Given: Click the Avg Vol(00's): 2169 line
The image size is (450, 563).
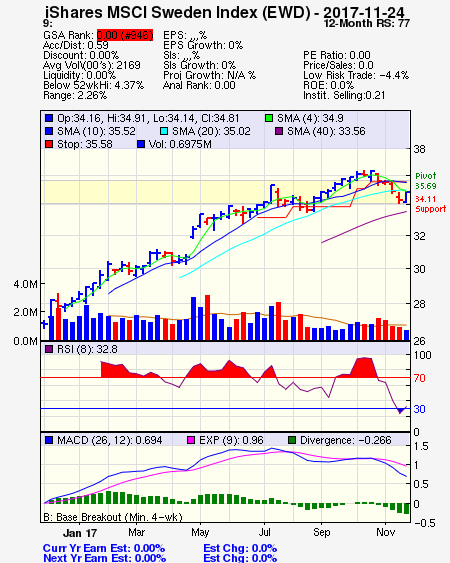Looking at the screenshot, I should [x=92, y=65].
